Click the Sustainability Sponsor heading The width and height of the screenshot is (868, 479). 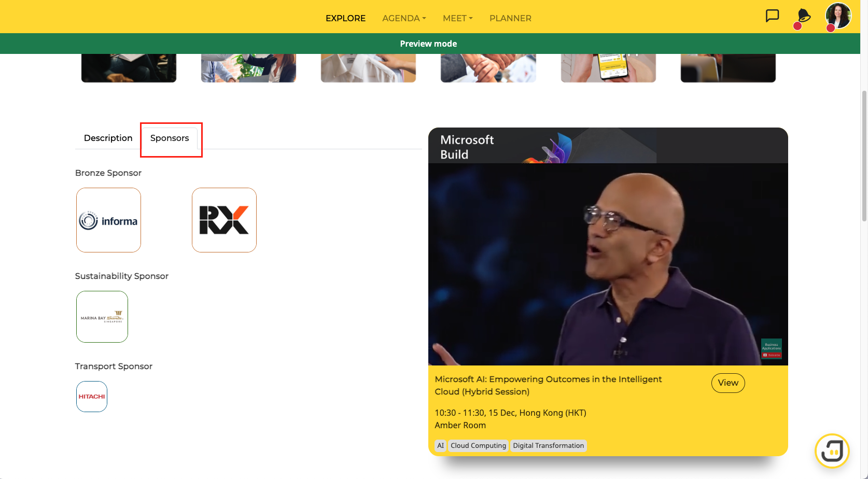coord(122,276)
